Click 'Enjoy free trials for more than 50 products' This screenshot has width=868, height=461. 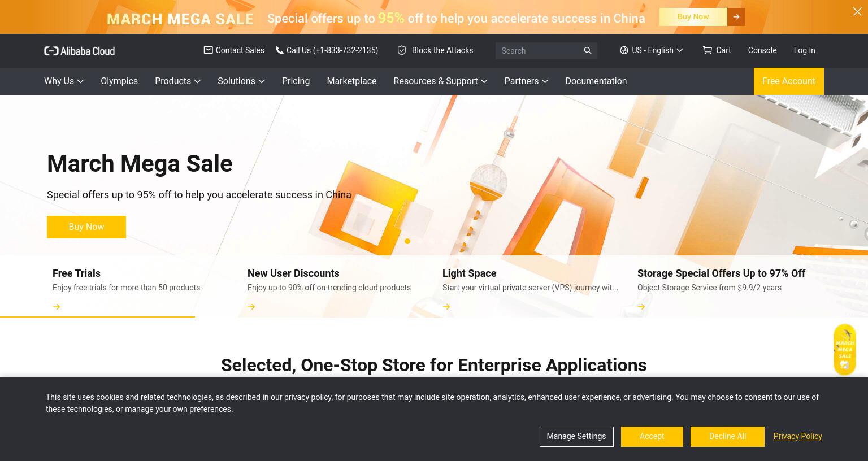(126, 288)
